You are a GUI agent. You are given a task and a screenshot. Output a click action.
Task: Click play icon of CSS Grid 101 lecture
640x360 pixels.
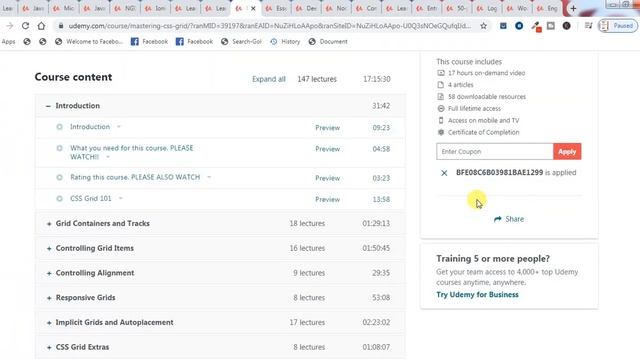[x=60, y=199]
